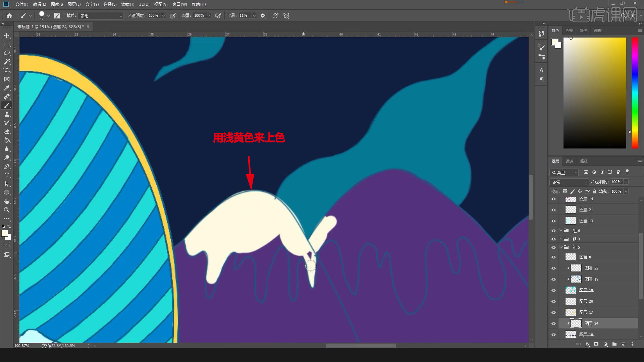Select the Hand tool
This screenshot has height=362, width=644.
point(7,201)
